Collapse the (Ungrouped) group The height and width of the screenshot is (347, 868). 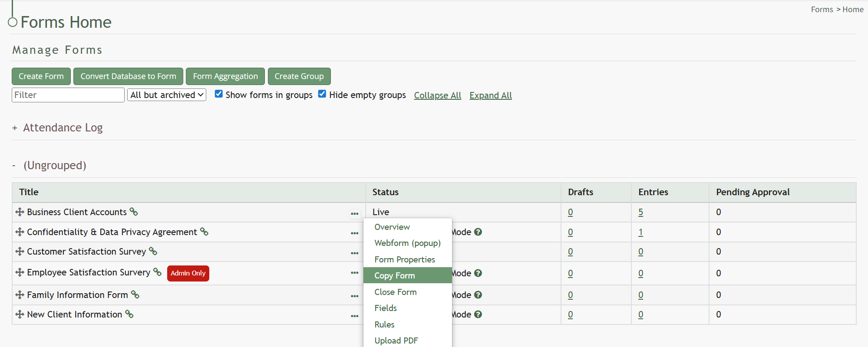[14, 166]
